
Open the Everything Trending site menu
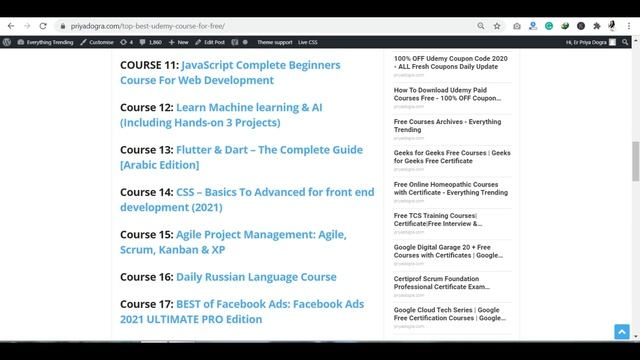[x=45, y=42]
